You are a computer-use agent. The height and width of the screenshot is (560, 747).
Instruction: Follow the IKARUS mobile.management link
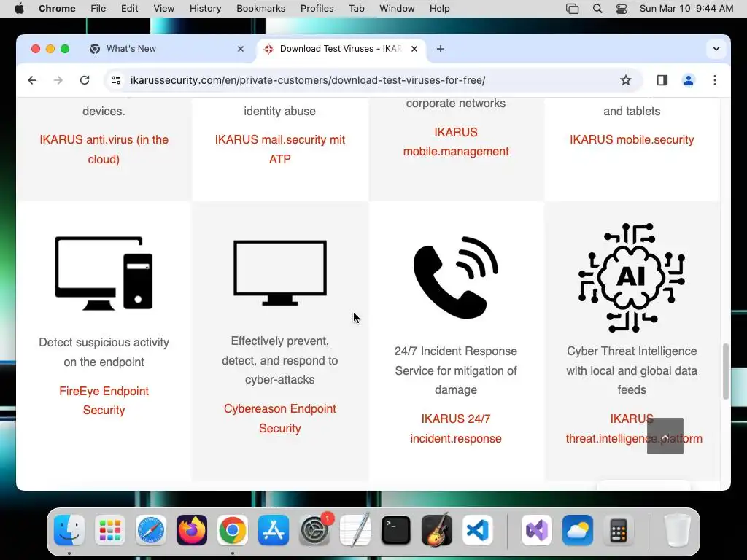point(456,141)
